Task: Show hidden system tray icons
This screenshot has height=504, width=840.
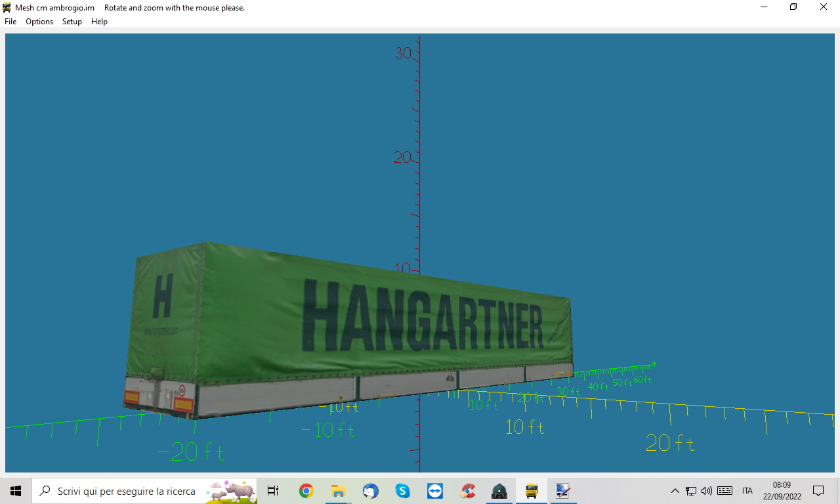Action: pyautogui.click(x=675, y=491)
